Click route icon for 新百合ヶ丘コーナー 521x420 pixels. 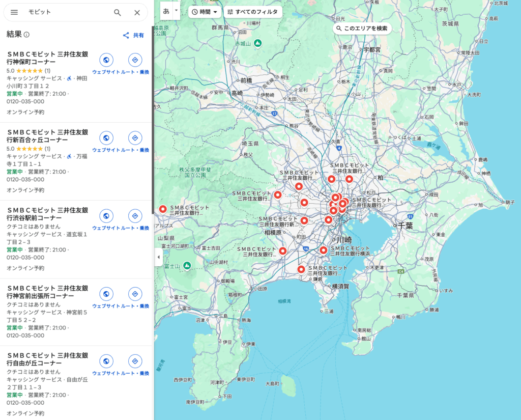tap(135, 138)
